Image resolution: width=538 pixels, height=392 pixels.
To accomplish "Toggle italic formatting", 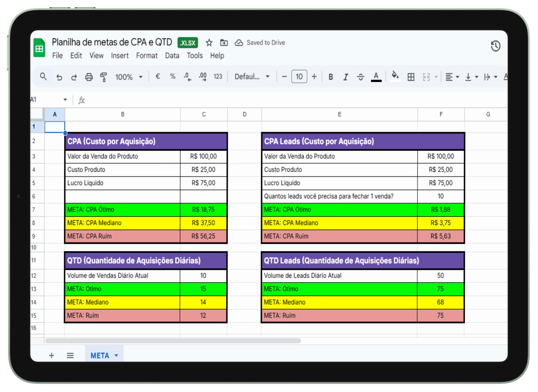I will pos(345,77).
